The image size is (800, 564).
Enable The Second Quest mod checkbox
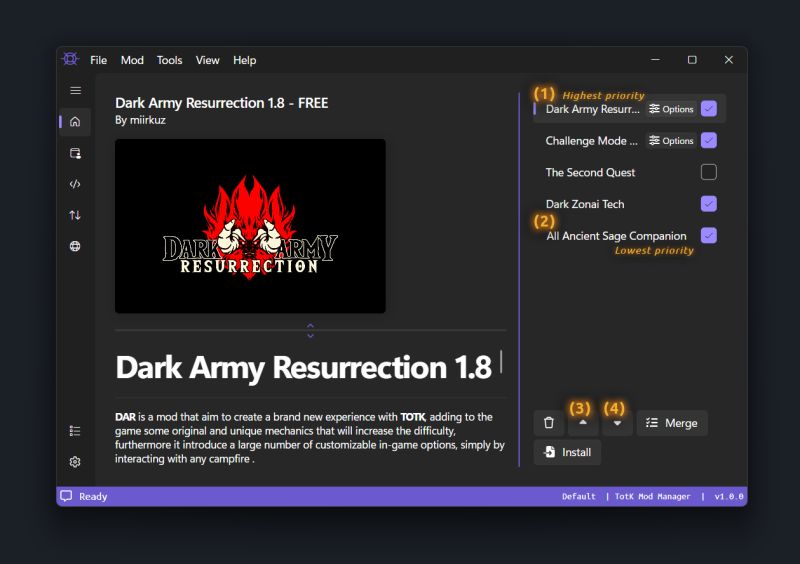709,172
